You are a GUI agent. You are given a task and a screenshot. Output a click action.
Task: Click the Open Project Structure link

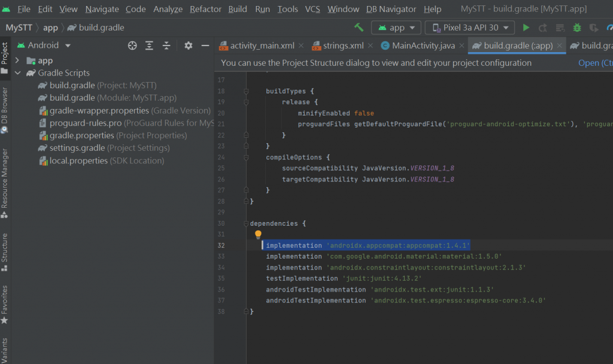(596, 63)
